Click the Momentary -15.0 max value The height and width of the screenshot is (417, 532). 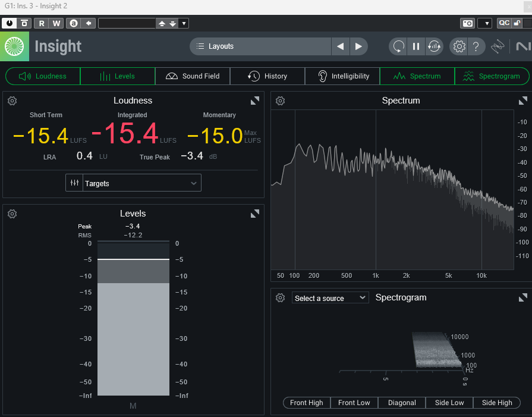215,136
